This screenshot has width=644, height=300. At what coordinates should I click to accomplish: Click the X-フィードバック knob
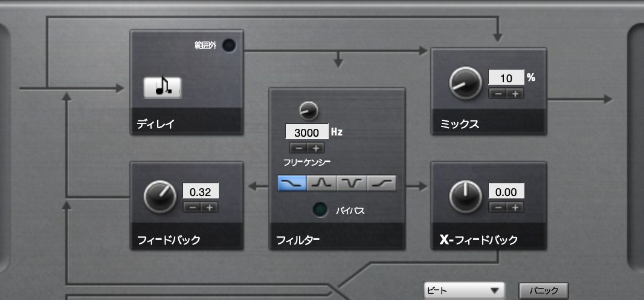465,197
